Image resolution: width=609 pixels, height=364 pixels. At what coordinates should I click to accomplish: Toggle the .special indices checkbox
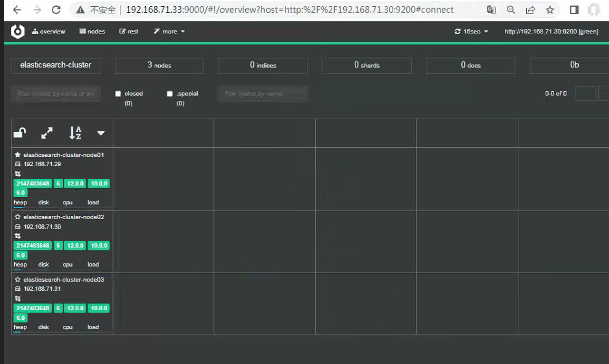pos(170,94)
